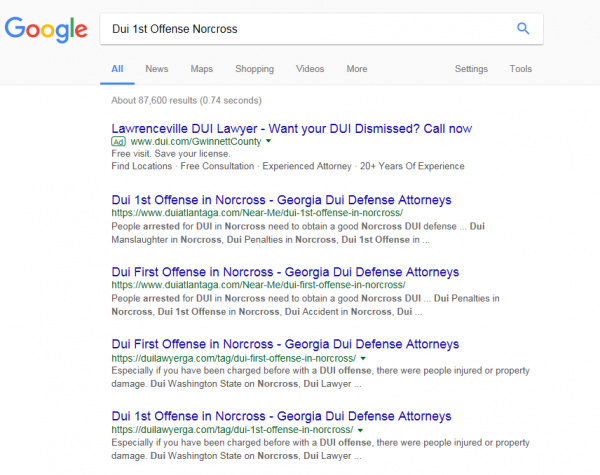Expand arrow next to duilawyerga dui-first-offense URL
Image resolution: width=600 pixels, height=475 pixels.
pos(362,358)
